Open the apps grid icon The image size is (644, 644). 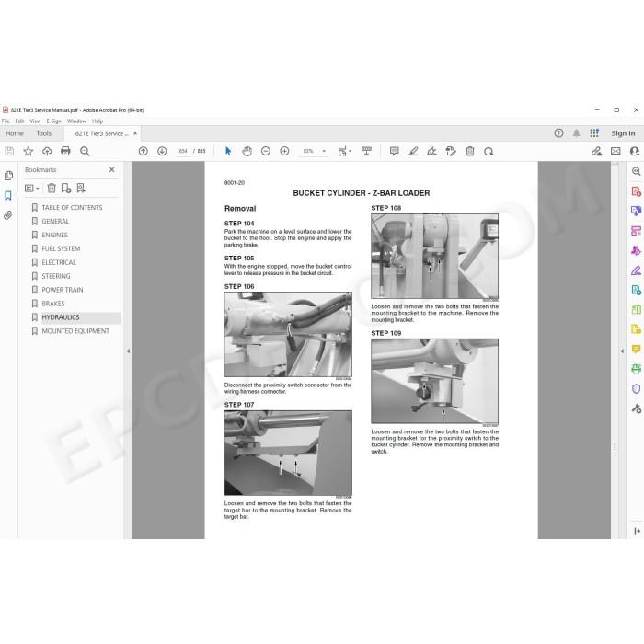click(594, 133)
